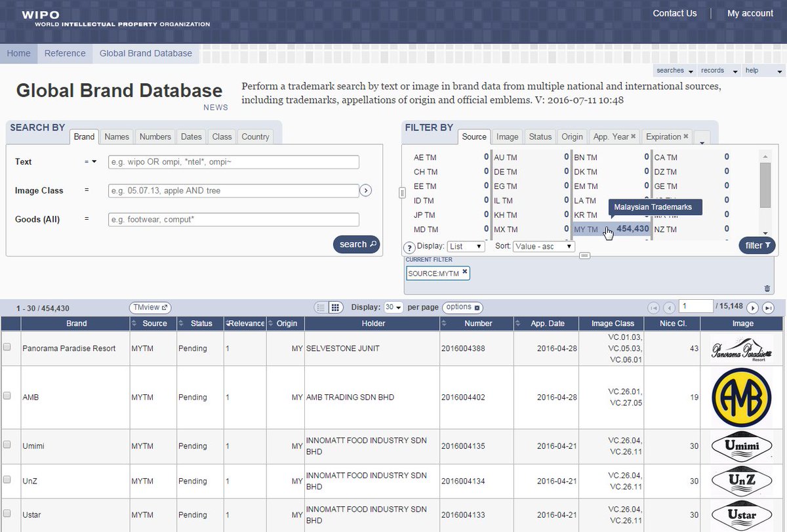This screenshot has width=787, height=532.
Task: Click the page number input box
Action: click(696, 306)
